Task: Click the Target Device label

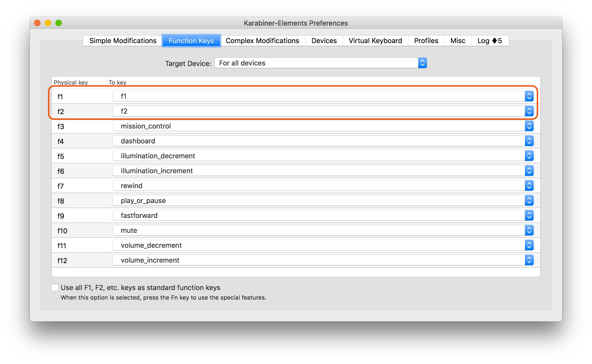Action: [188, 63]
